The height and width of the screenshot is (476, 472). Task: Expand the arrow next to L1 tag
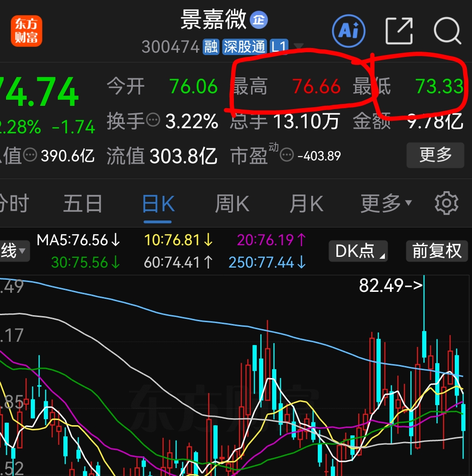(x=299, y=46)
